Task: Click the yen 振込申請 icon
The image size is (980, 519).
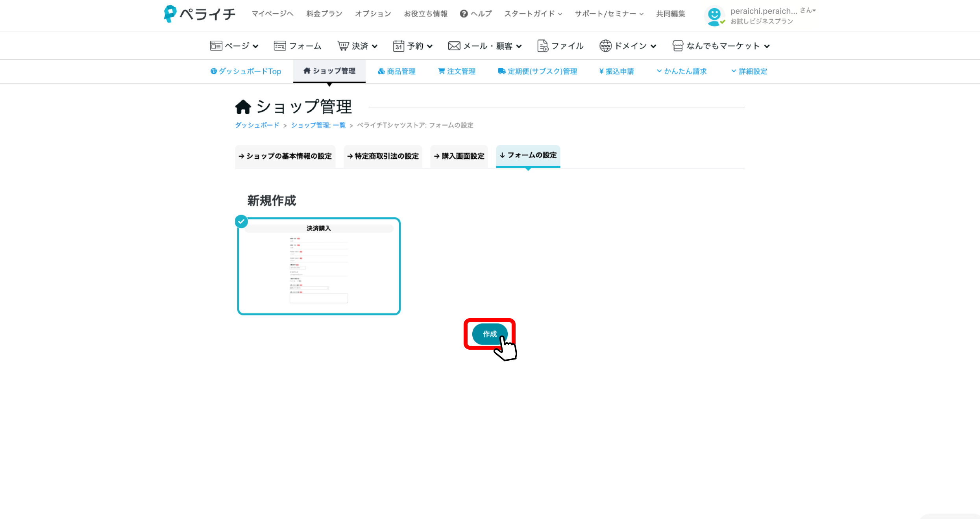Action: click(601, 71)
